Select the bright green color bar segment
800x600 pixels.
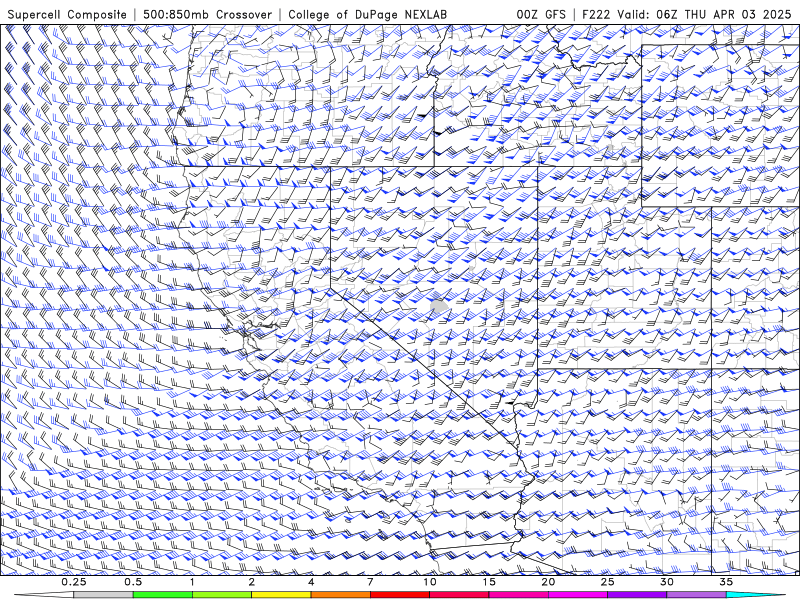click(x=163, y=595)
